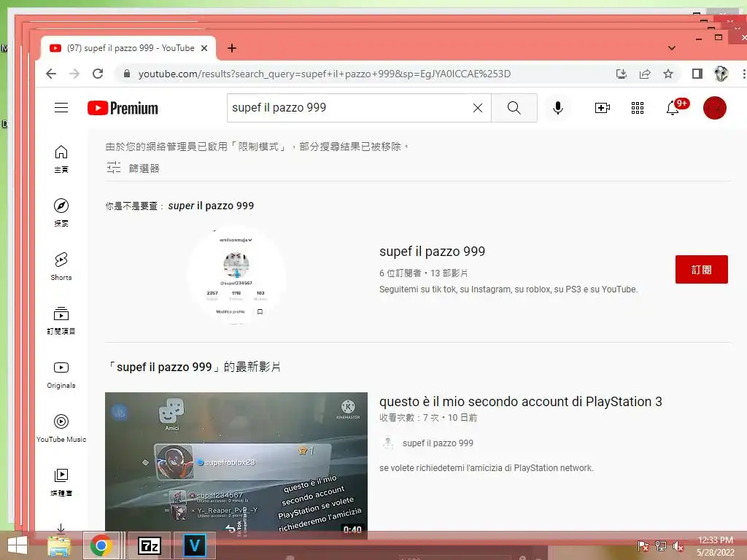Viewport: 747px width, 560px height.
Task: Open the YouTube apps grid
Action: click(638, 108)
